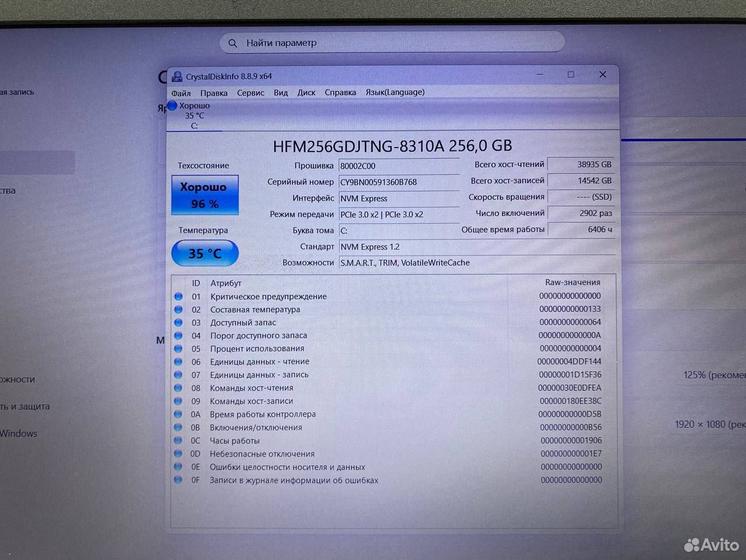Click the CrystalDiskInfo app icon in title bar
This screenshot has width=746, height=560.
[178, 76]
